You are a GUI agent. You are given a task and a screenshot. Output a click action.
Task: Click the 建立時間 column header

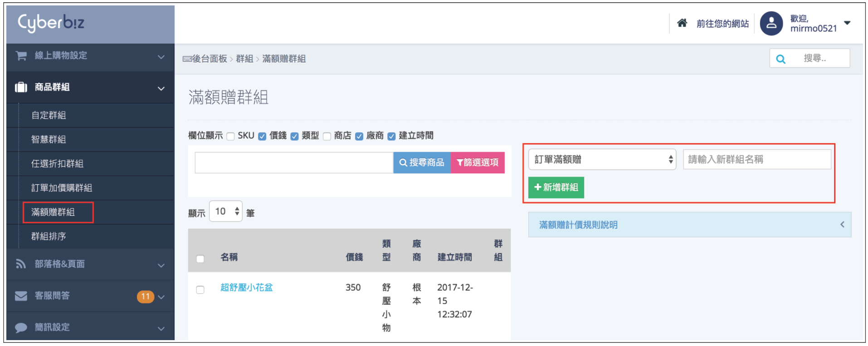(454, 257)
